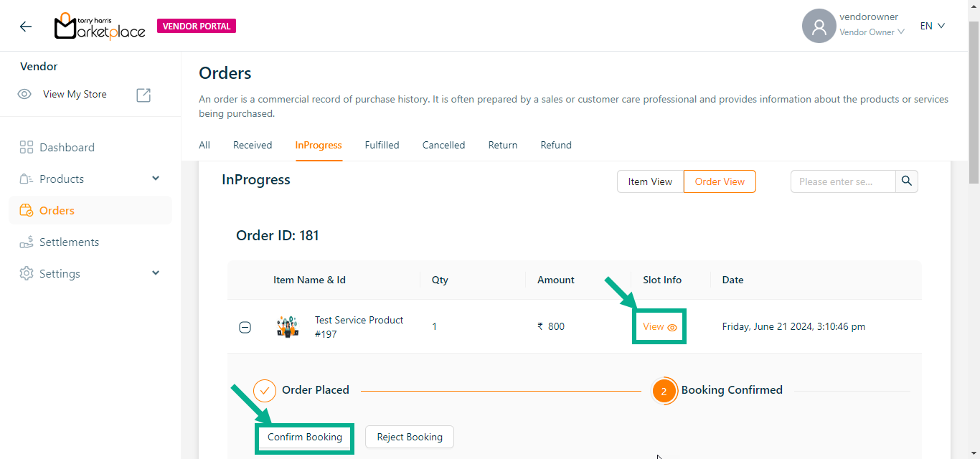Switch to the Fulfilled tab
The height and width of the screenshot is (459, 980).
382,146
